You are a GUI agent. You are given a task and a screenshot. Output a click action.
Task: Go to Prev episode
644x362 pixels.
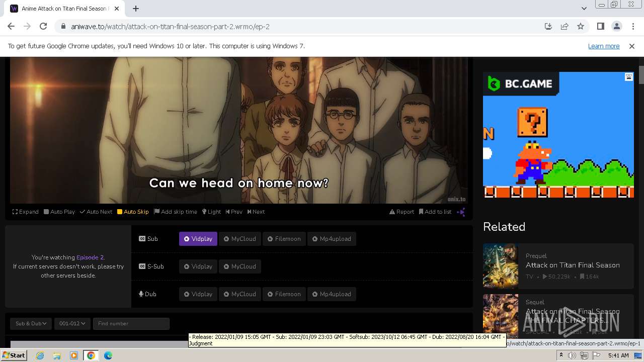(234, 212)
